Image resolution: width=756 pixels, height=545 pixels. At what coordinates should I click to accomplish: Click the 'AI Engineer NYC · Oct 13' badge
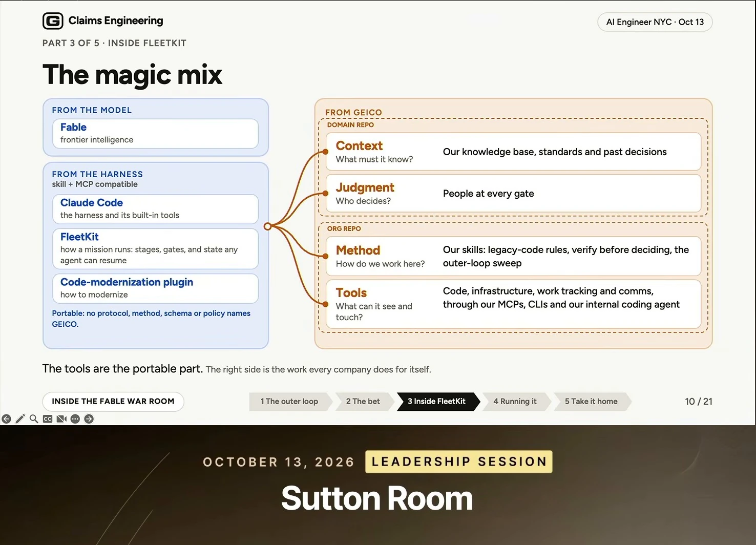click(x=655, y=22)
